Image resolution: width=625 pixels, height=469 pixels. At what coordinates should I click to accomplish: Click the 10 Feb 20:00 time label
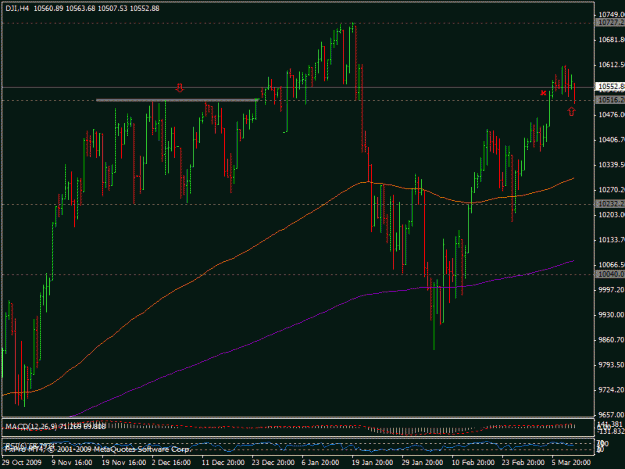click(x=473, y=463)
